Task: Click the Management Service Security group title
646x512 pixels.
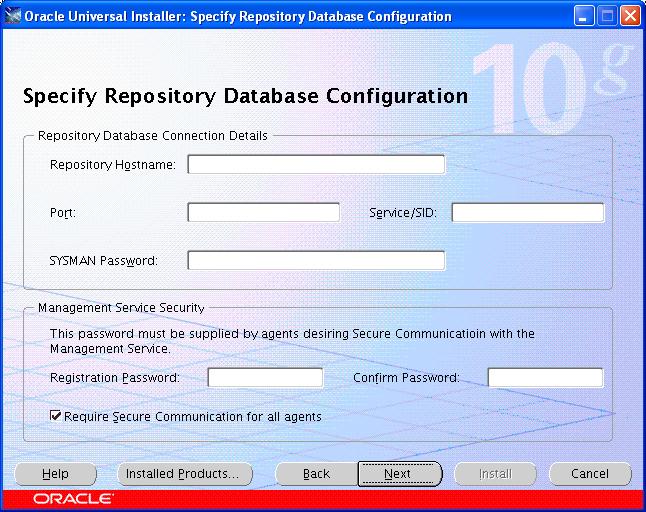Action: pos(121,308)
